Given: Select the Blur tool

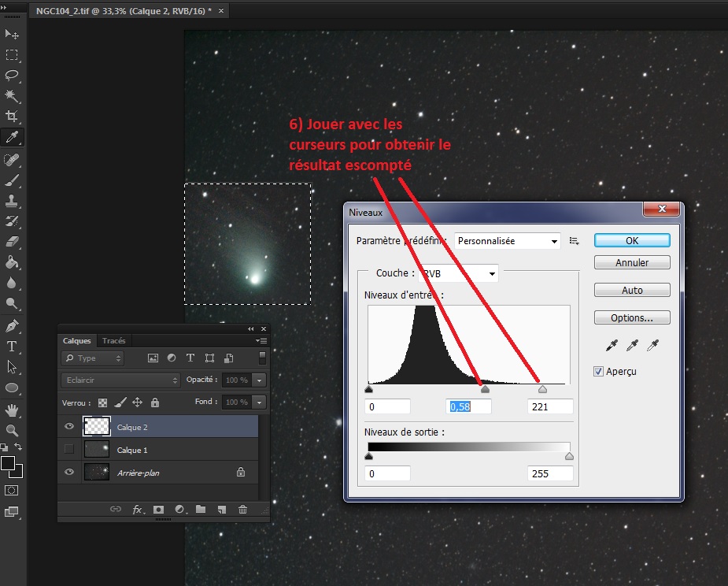Looking at the screenshot, I should tap(12, 283).
